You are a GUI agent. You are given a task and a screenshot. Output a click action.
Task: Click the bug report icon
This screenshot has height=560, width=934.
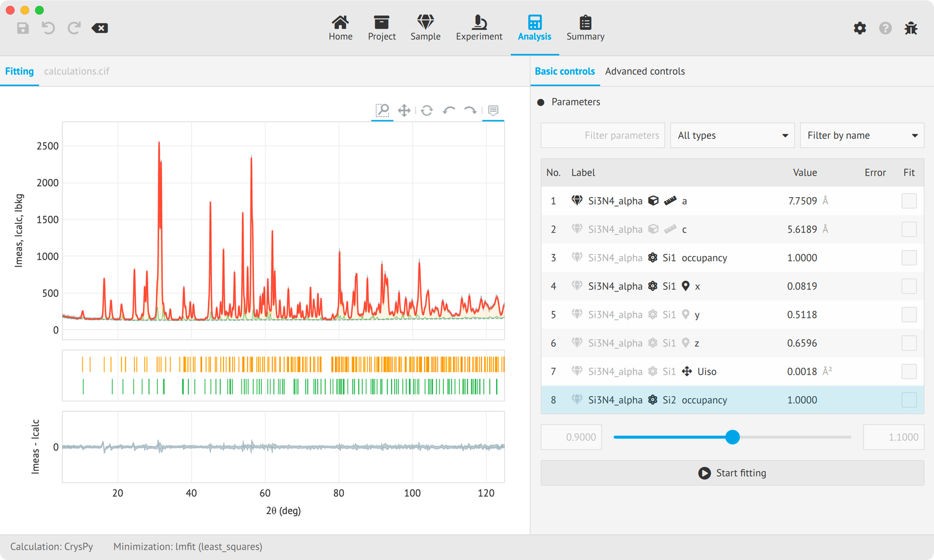(x=911, y=28)
